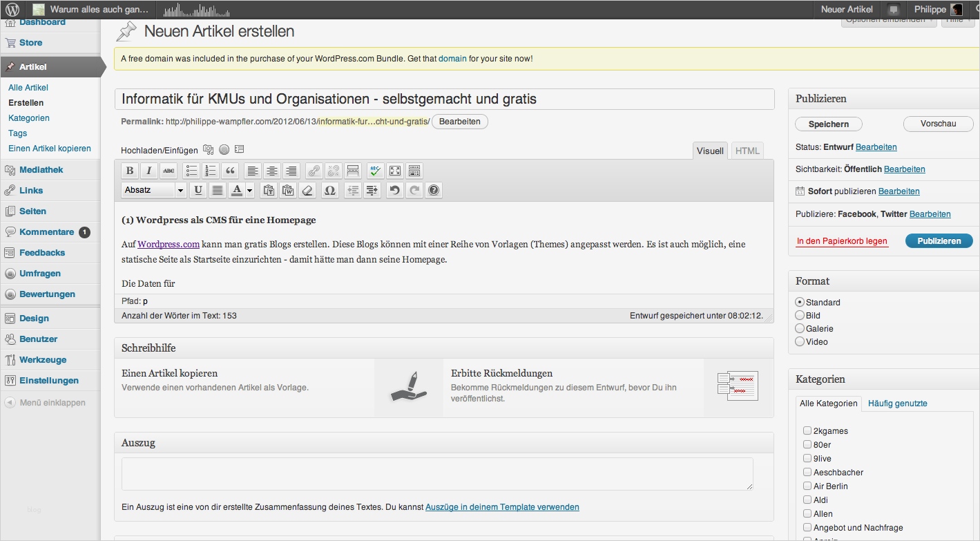Click In den Papierkorb legen link
Viewport: 980px width, 541px height.
[x=842, y=241]
